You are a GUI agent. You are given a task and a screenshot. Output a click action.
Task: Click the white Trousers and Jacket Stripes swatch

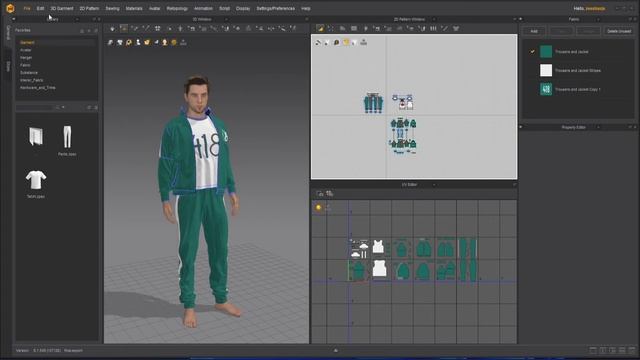tap(546, 71)
